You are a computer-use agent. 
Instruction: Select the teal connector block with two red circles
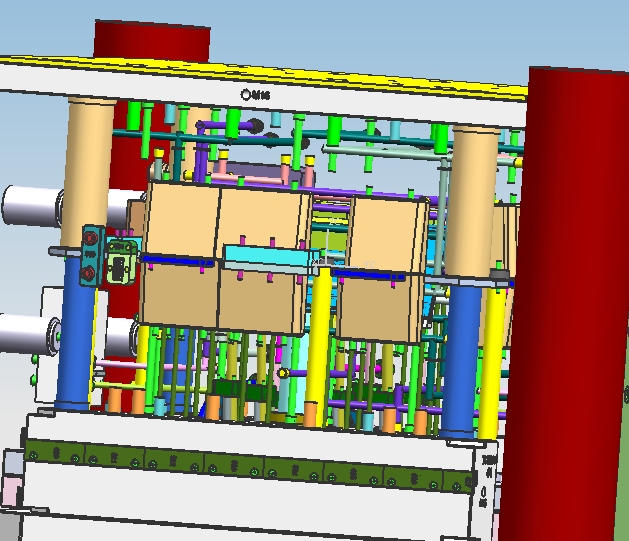coord(92,256)
